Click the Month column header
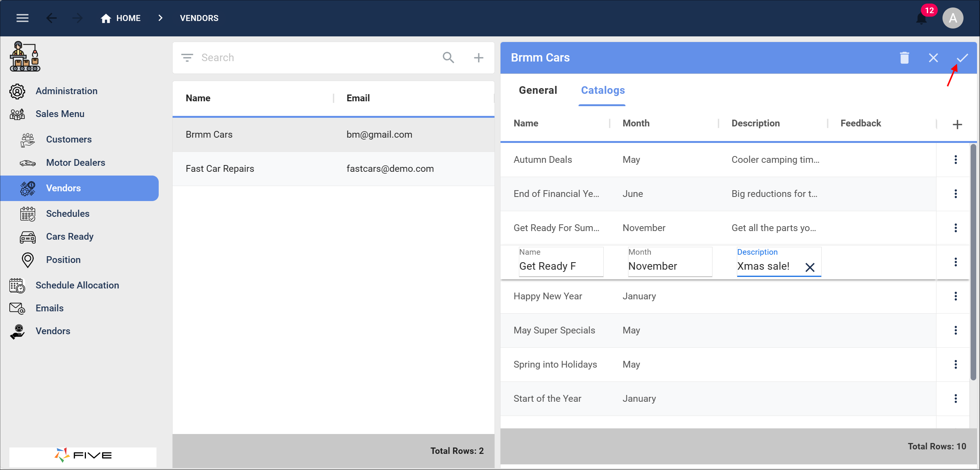 (636, 123)
